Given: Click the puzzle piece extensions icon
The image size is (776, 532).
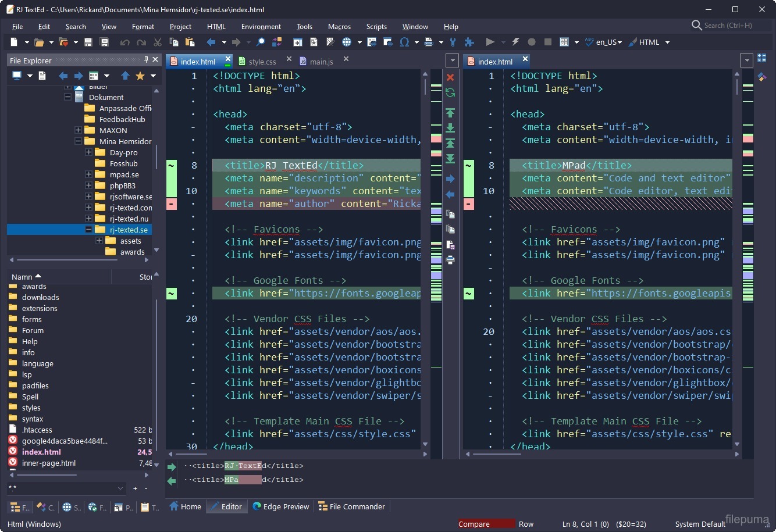Looking at the screenshot, I should tap(469, 42).
